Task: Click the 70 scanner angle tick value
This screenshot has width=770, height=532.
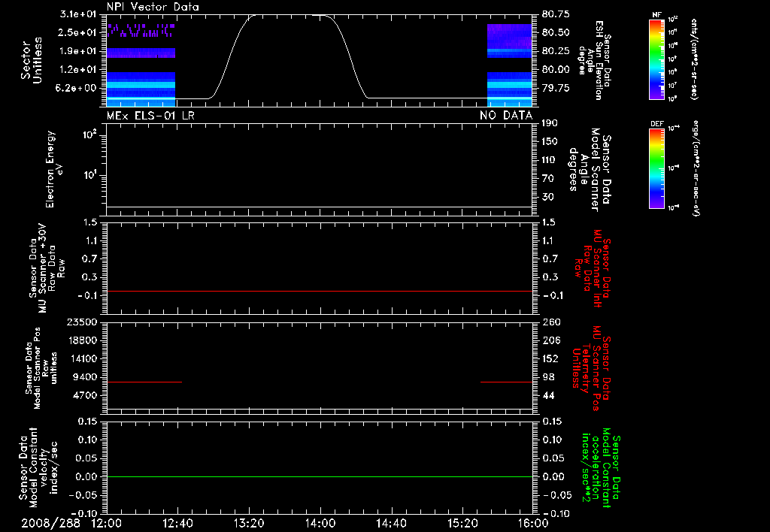Action: 548,179
